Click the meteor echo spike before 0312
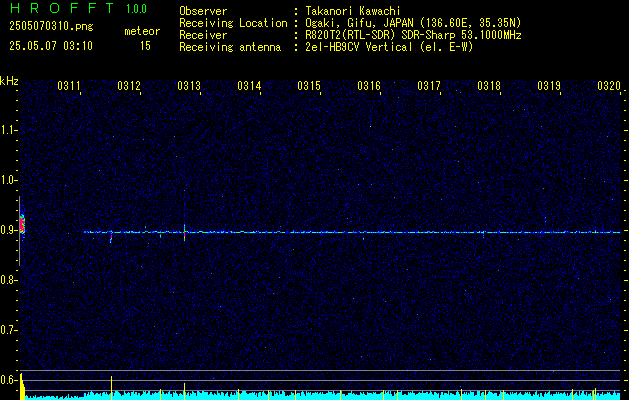Viewport: 629px width, 400px height. [111, 237]
